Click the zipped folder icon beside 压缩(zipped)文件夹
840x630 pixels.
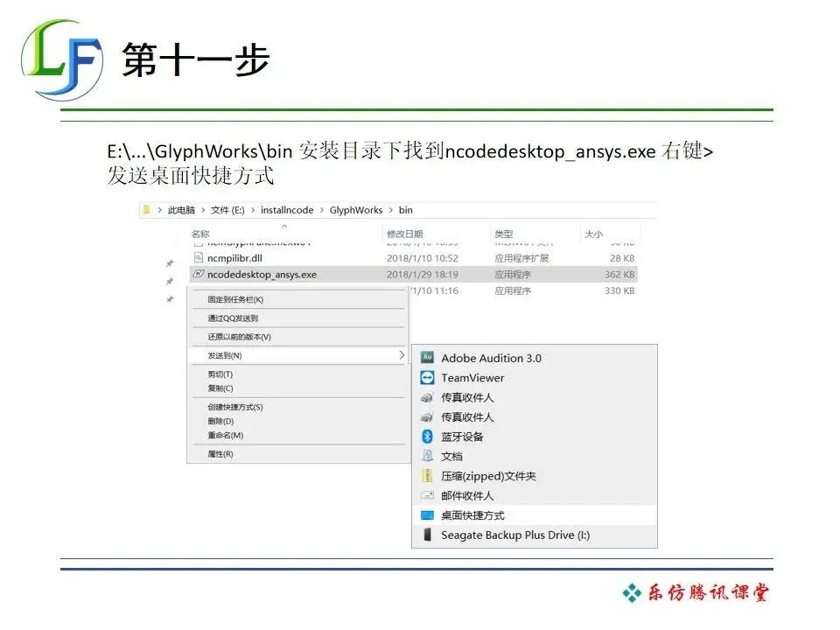point(427,476)
